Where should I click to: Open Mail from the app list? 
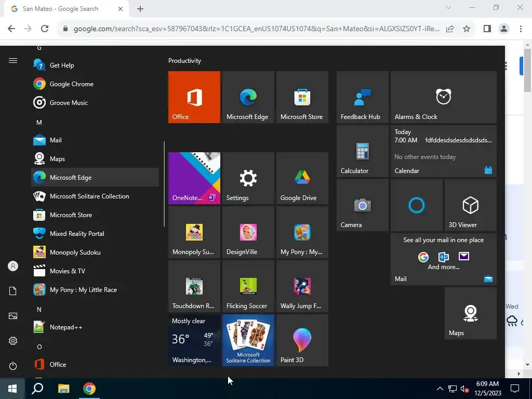(95, 140)
